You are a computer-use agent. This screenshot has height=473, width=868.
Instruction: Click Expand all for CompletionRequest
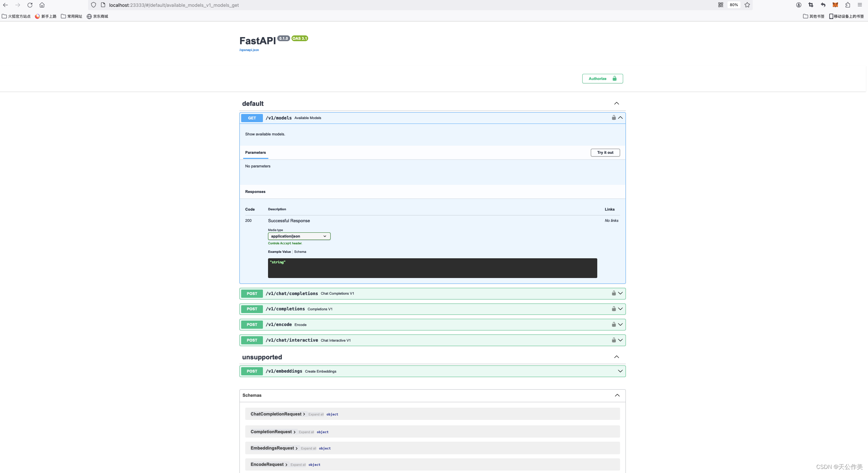click(306, 432)
